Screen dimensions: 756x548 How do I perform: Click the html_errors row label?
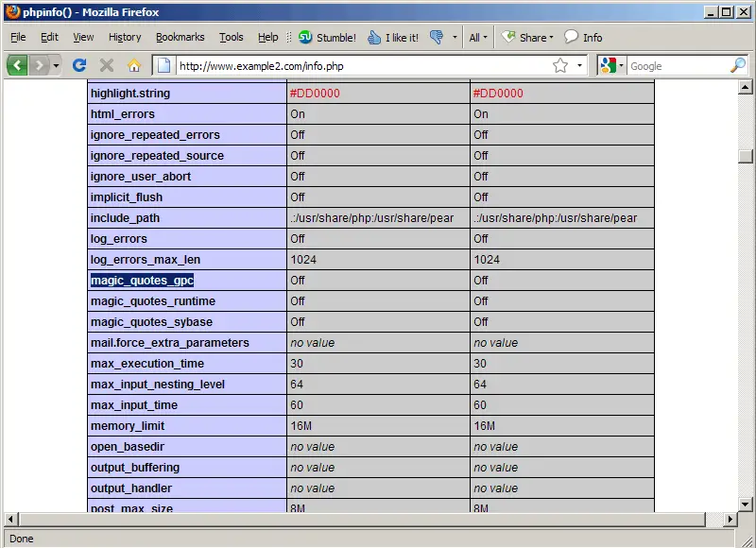(x=123, y=114)
